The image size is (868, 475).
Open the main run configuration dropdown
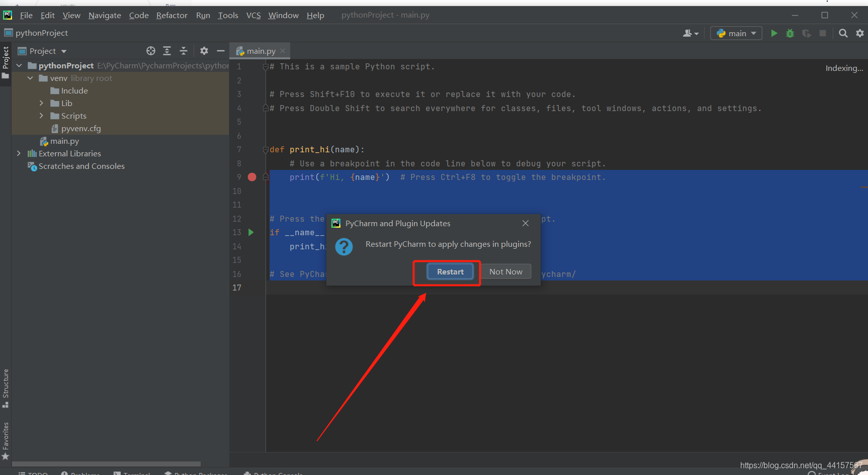click(736, 33)
